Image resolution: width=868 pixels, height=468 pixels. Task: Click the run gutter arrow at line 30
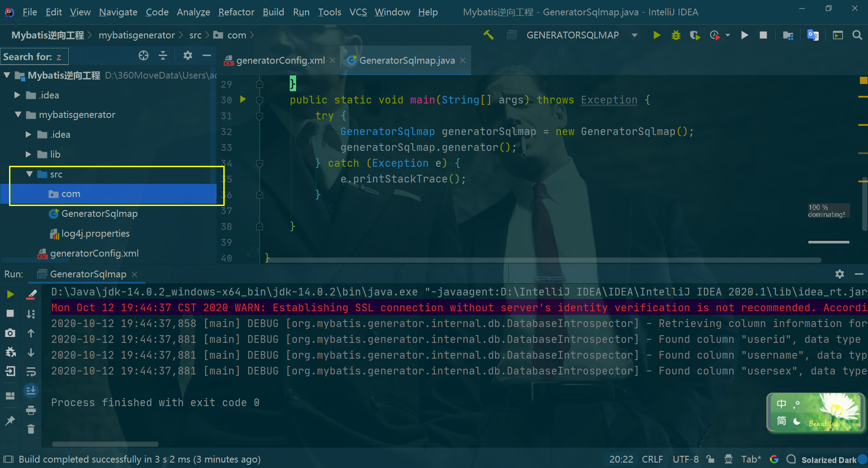coord(243,99)
